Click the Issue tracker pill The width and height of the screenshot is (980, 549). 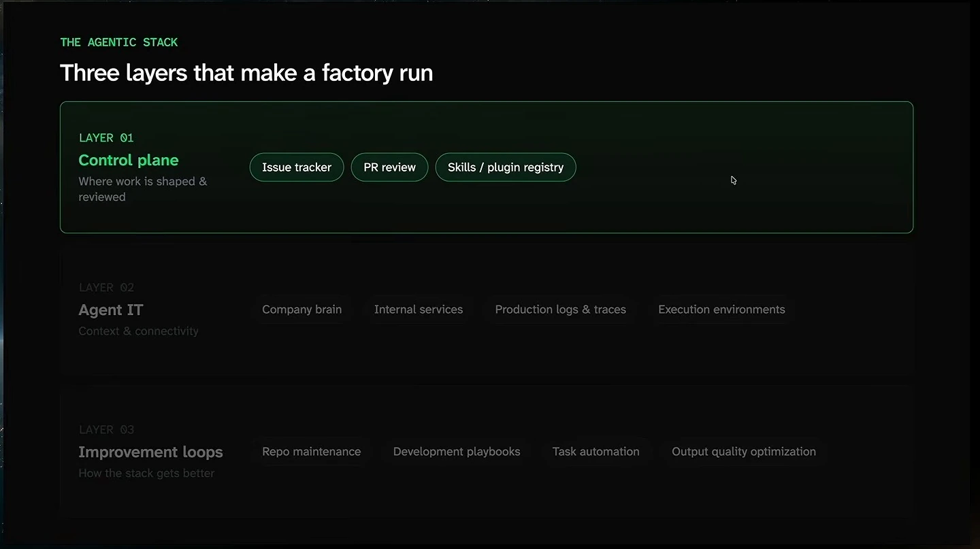click(x=297, y=167)
